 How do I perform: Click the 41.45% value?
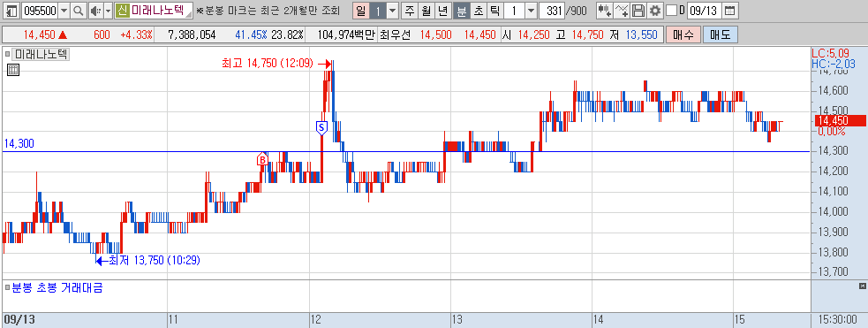tap(251, 34)
